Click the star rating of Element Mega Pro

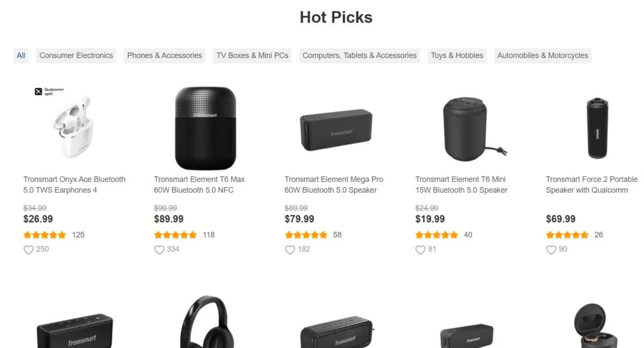point(306,235)
